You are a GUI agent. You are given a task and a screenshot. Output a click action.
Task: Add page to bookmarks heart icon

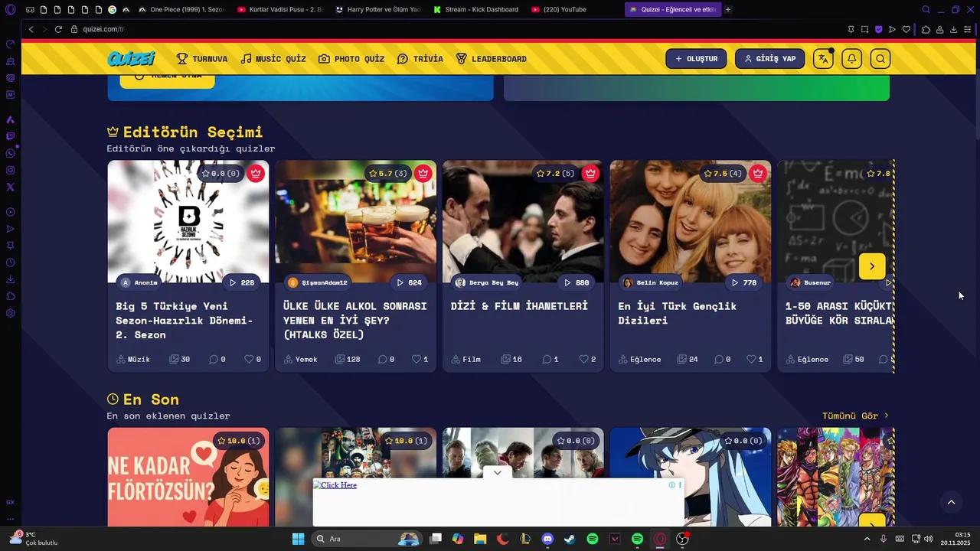click(x=906, y=29)
